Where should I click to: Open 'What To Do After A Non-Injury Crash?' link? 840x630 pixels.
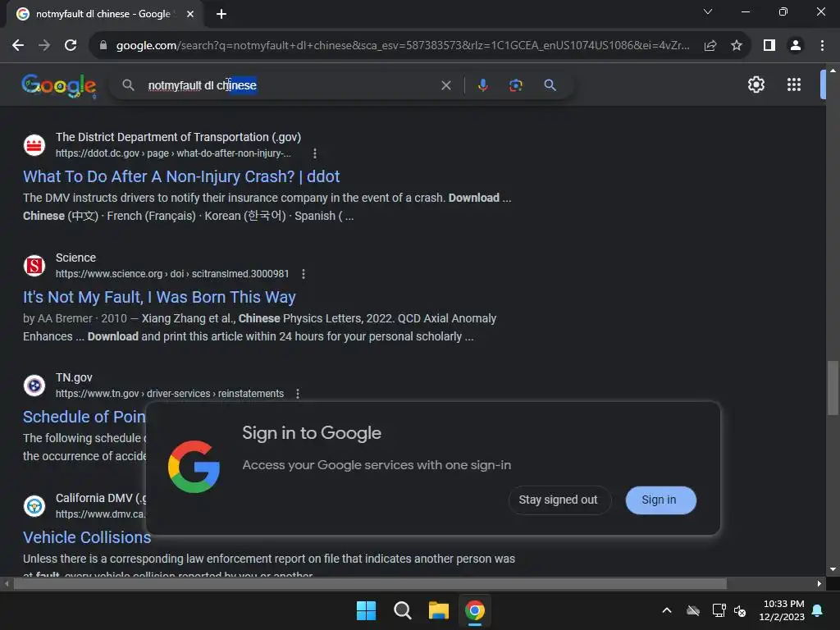coord(181,177)
